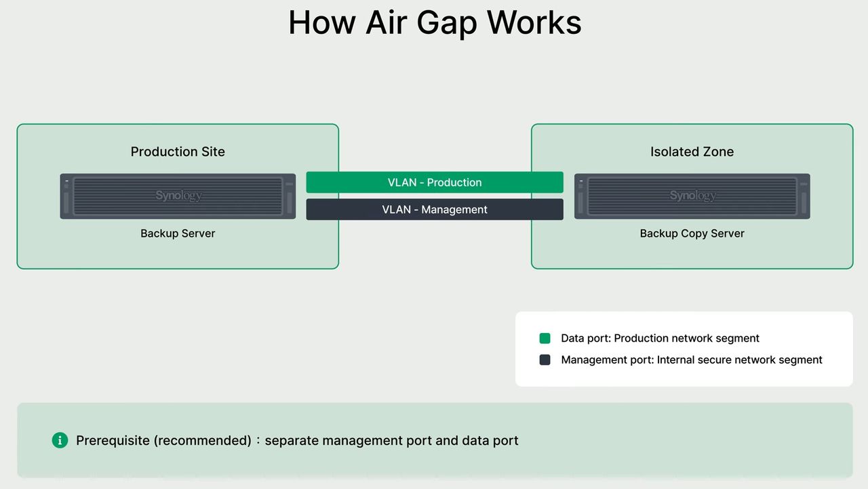Click the 'How Air Gap Works' title

435,22
